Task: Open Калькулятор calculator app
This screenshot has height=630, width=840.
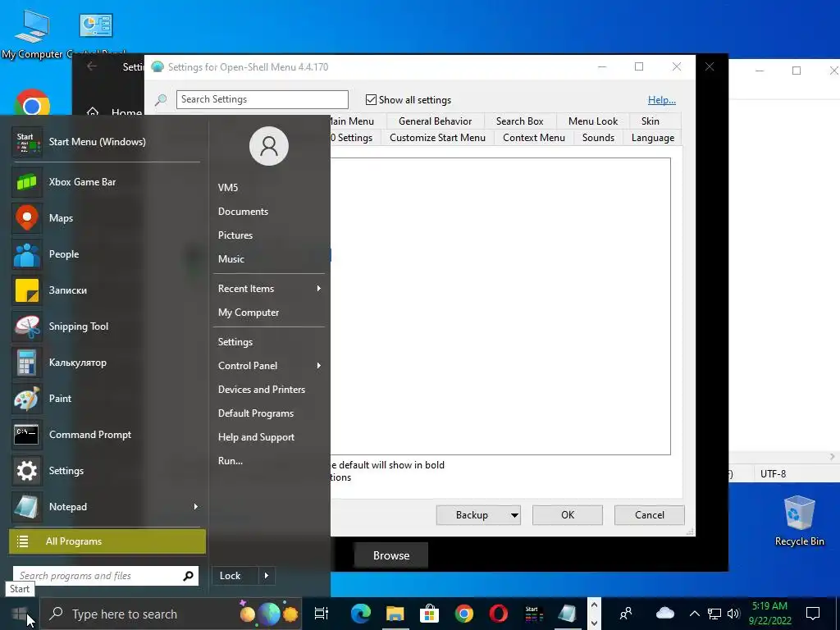Action: [106, 363]
